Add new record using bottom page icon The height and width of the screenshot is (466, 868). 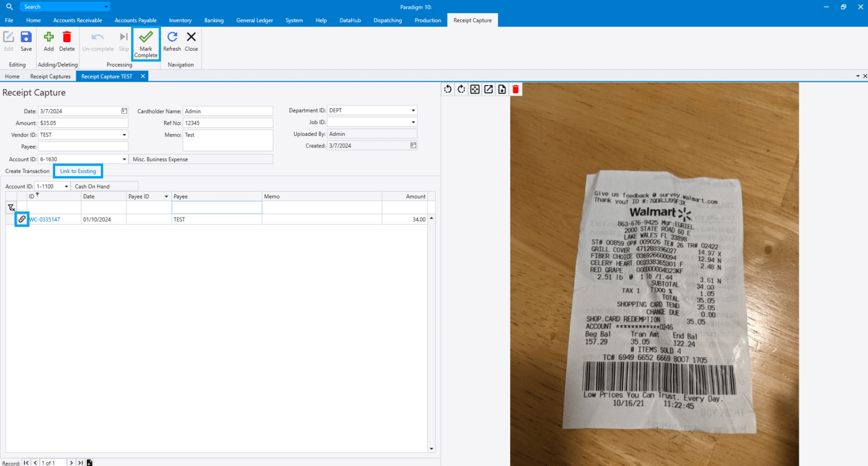pos(90,462)
